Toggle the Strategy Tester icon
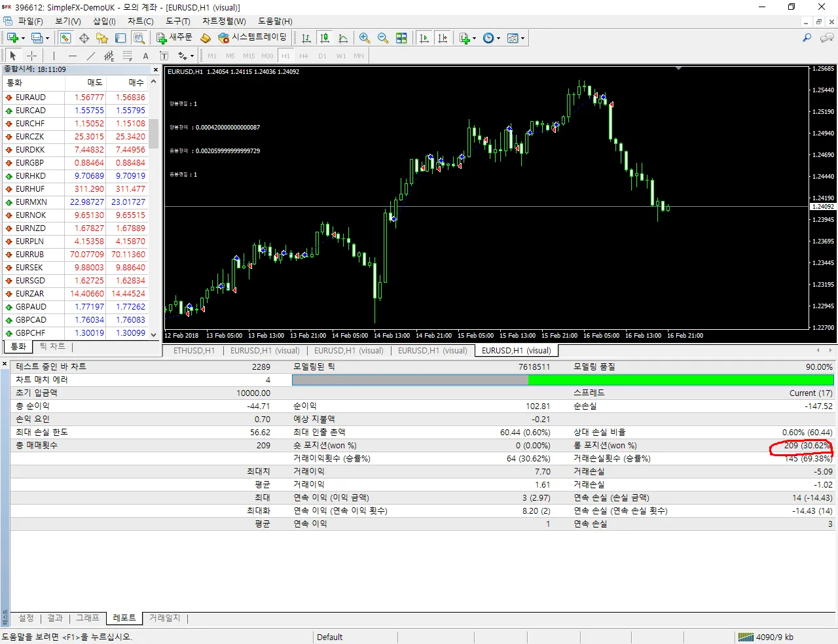Screen dimensions: 838x644 click(x=139, y=38)
